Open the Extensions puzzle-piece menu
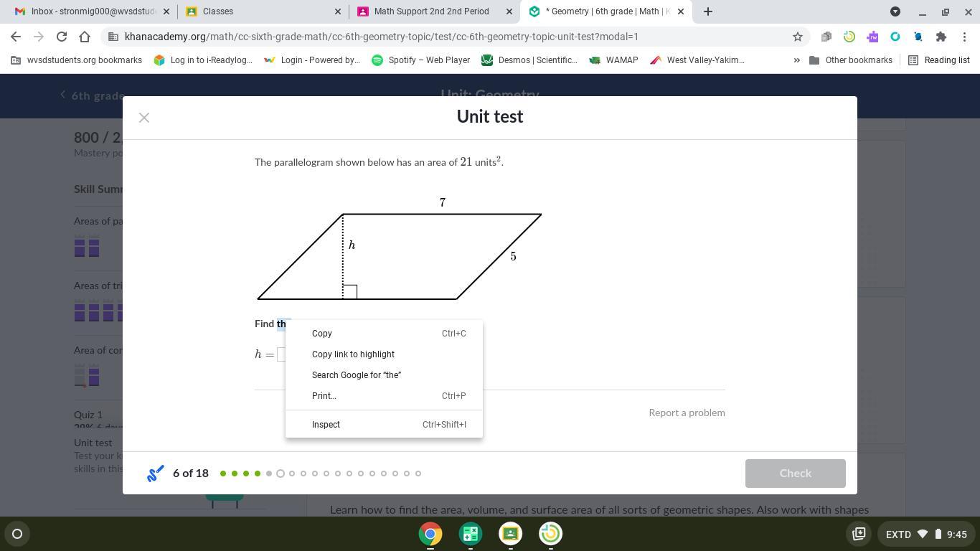The height and width of the screenshot is (551, 980). pyautogui.click(x=941, y=37)
